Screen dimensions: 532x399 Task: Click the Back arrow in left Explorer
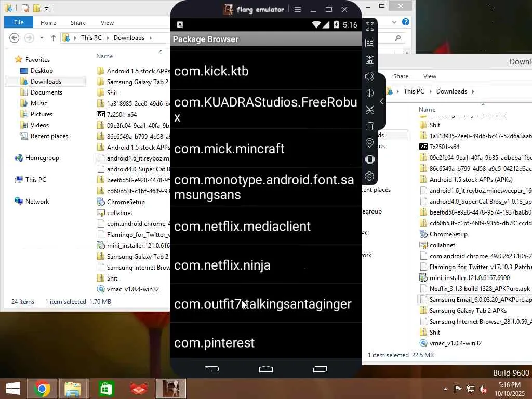[x=14, y=37]
